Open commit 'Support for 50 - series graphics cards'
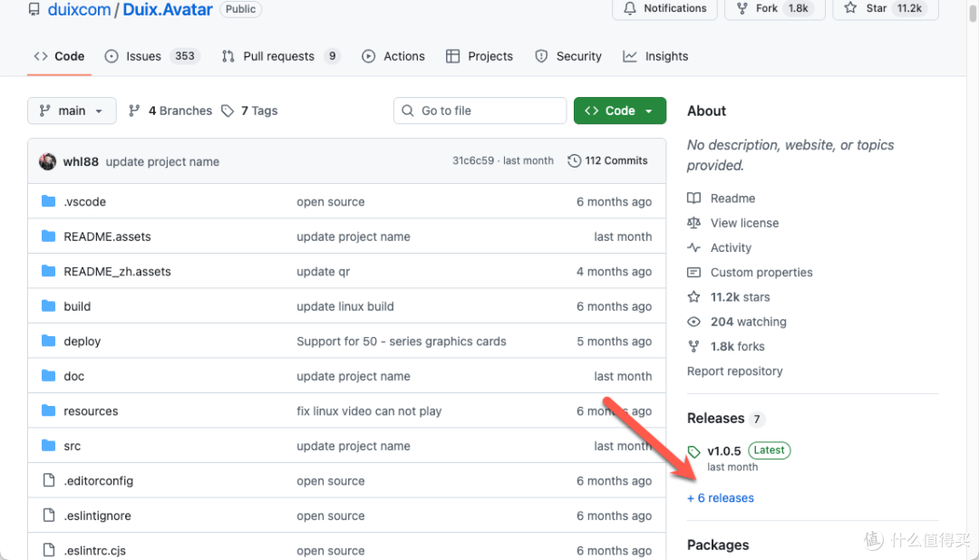Screen dimensions: 979x560 [x=402, y=342]
